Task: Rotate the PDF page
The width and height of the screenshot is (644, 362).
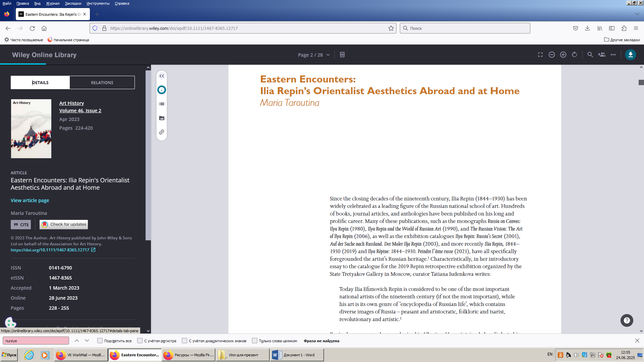Action: pos(575,55)
